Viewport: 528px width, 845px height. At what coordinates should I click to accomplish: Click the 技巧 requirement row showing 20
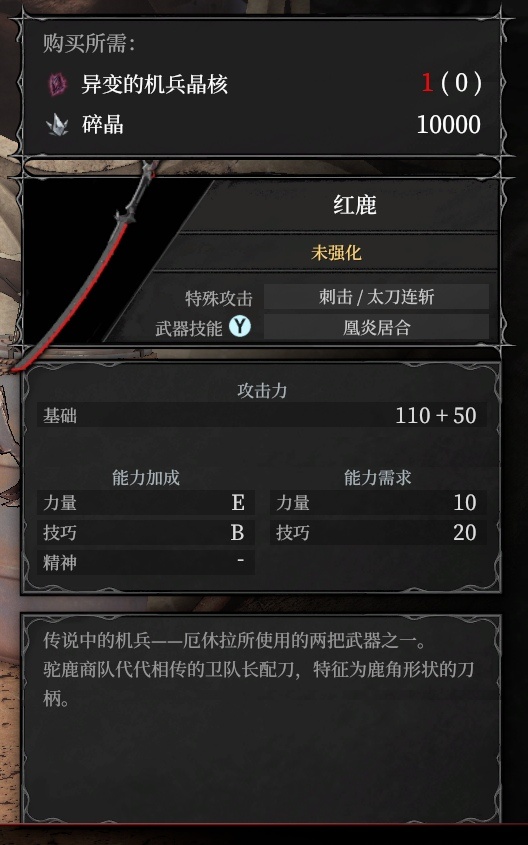tap(378, 532)
